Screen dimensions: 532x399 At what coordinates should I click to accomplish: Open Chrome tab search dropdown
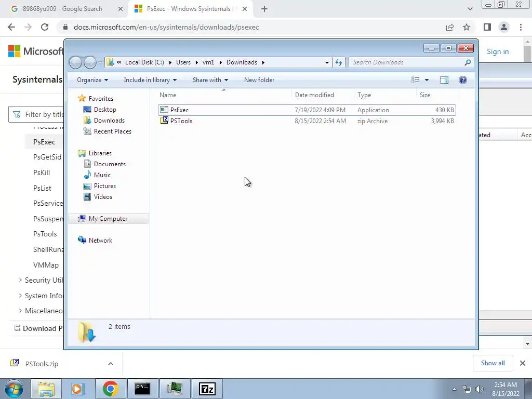pos(470,9)
